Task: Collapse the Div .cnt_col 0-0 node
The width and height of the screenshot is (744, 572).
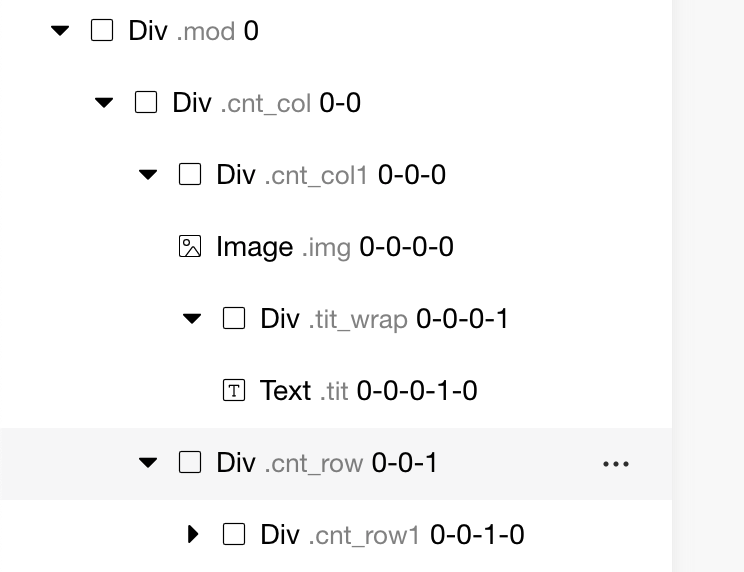Action: [x=104, y=103]
